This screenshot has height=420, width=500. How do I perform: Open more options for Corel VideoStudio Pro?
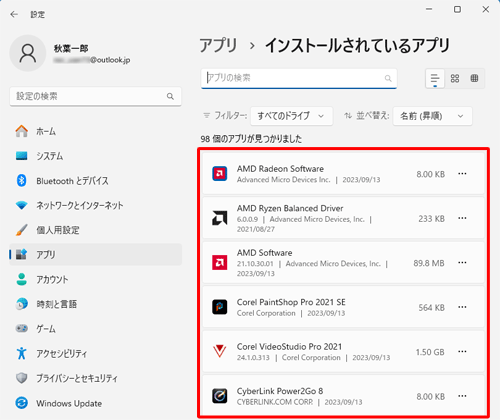(462, 352)
